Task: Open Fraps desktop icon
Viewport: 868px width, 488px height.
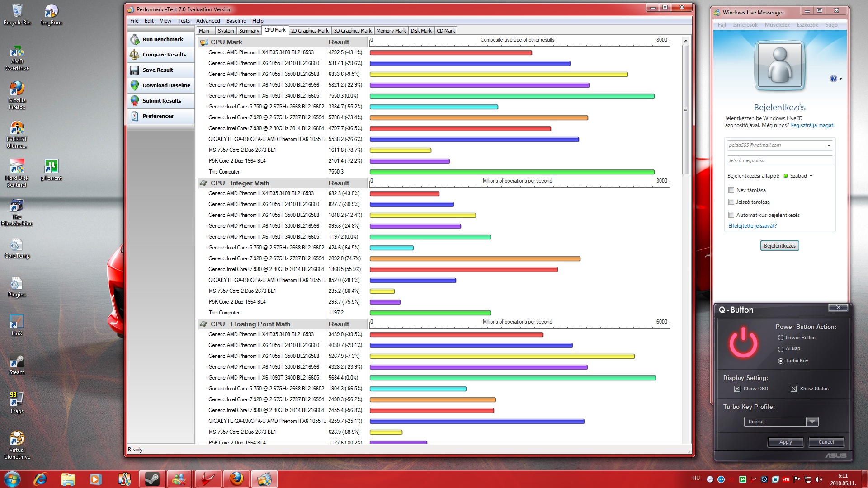Action: pos(17,404)
